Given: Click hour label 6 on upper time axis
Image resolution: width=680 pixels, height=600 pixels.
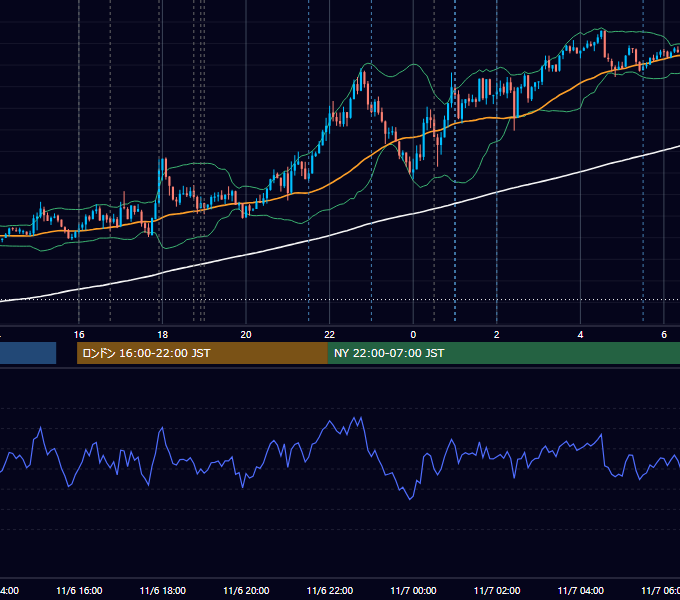Looking at the screenshot, I should [664, 335].
